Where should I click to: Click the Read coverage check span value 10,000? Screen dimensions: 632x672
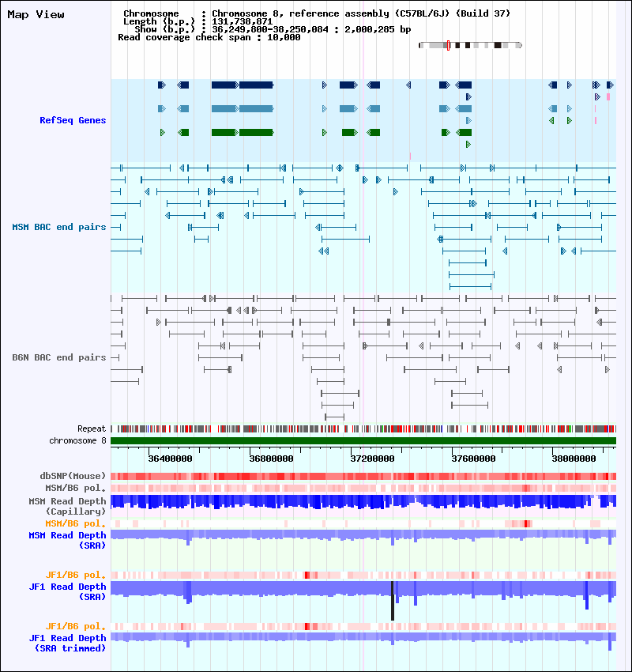[x=284, y=38]
